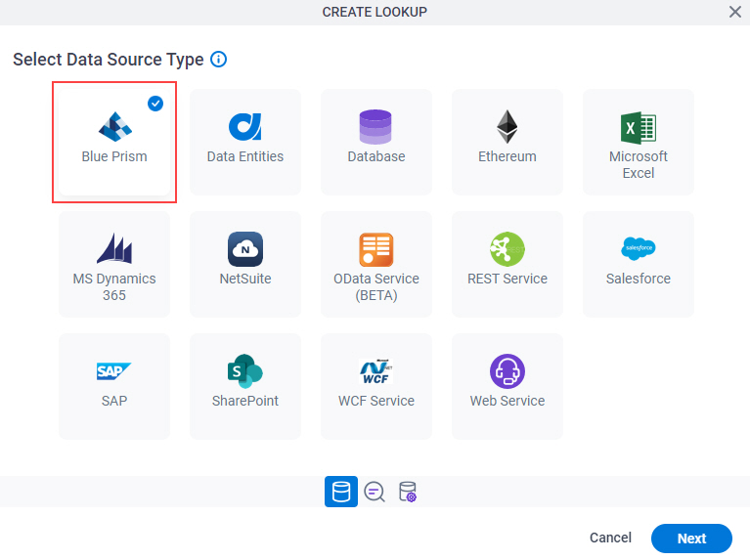
Task: Select the REST Service data source
Action: [507, 265]
